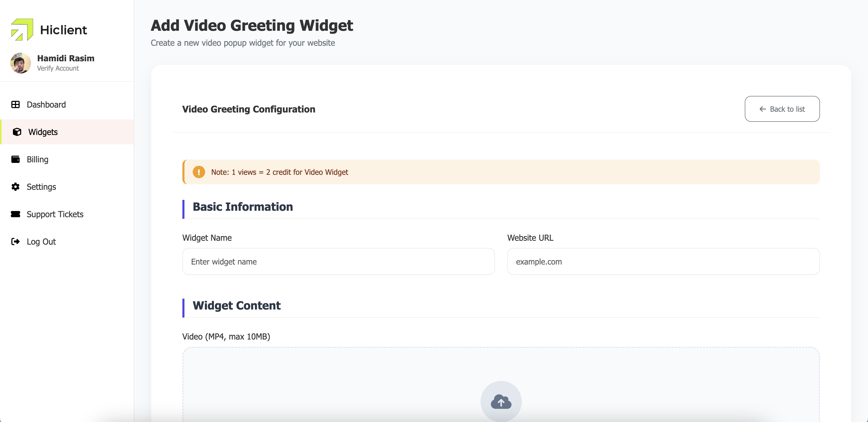Click the Add Video Greeting Widget title

click(252, 25)
